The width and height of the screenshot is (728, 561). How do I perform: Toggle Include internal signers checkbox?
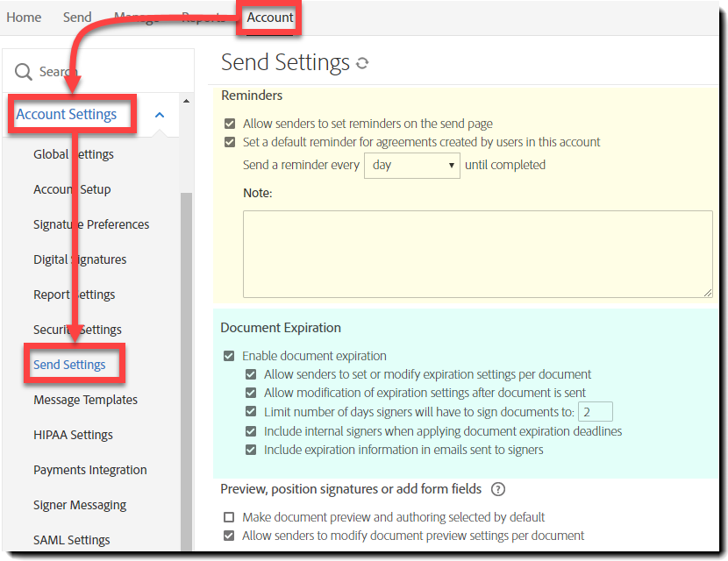click(252, 431)
